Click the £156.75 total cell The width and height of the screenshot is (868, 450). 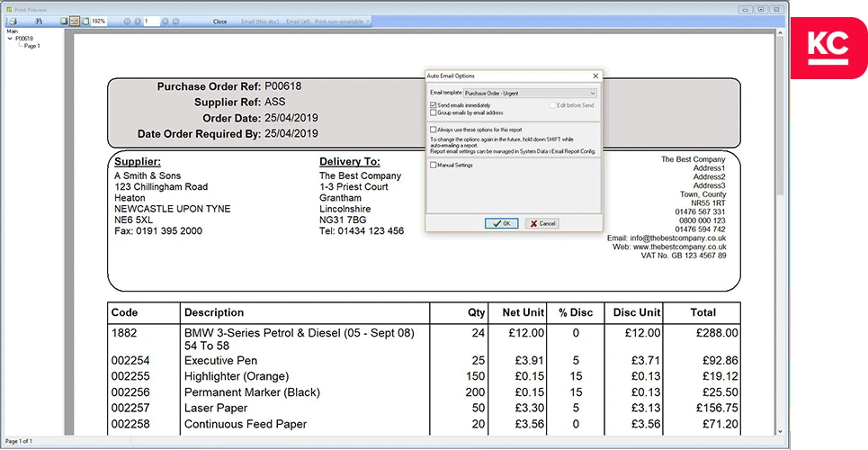point(717,409)
